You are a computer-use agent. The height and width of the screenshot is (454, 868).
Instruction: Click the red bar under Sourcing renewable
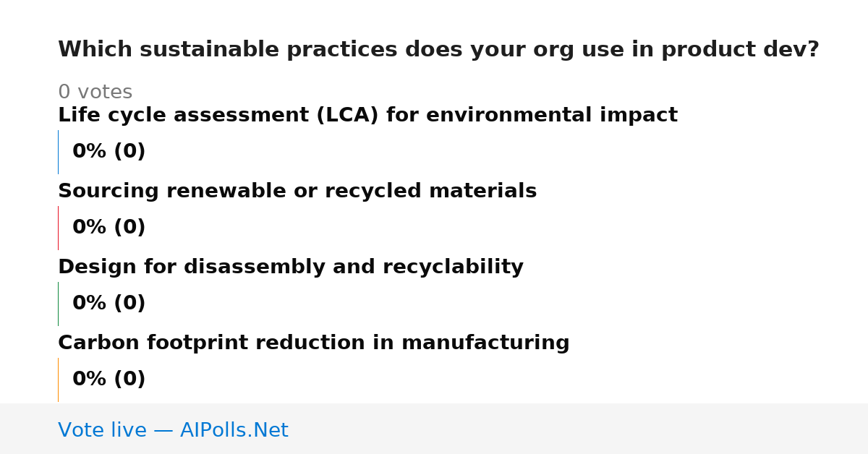58,228
